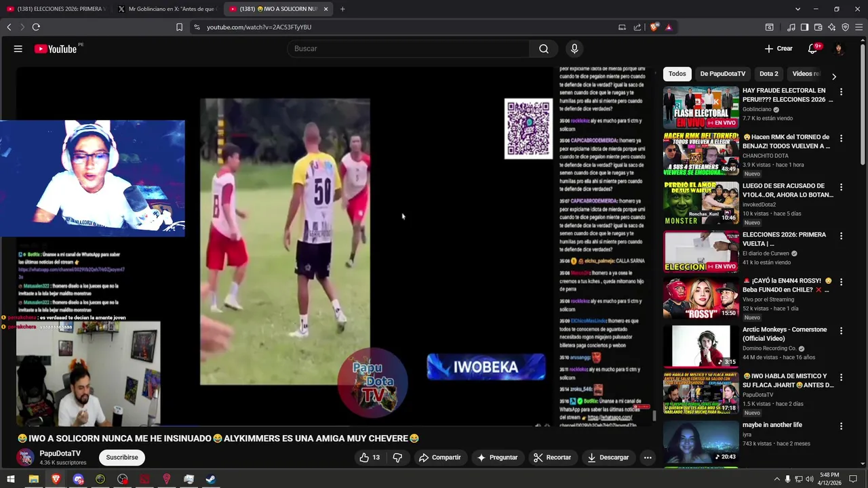Select the De PapuDotaTV filter chip
868x488 pixels.
click(722, 74)
